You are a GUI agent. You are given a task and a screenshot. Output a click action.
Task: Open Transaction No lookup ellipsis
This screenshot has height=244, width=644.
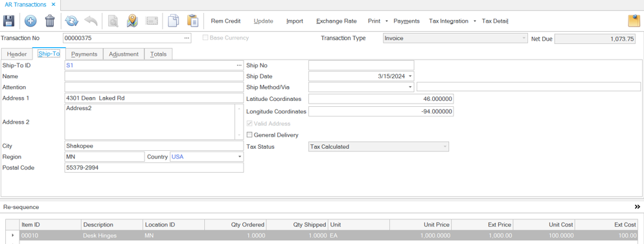(x=187, y=38)
